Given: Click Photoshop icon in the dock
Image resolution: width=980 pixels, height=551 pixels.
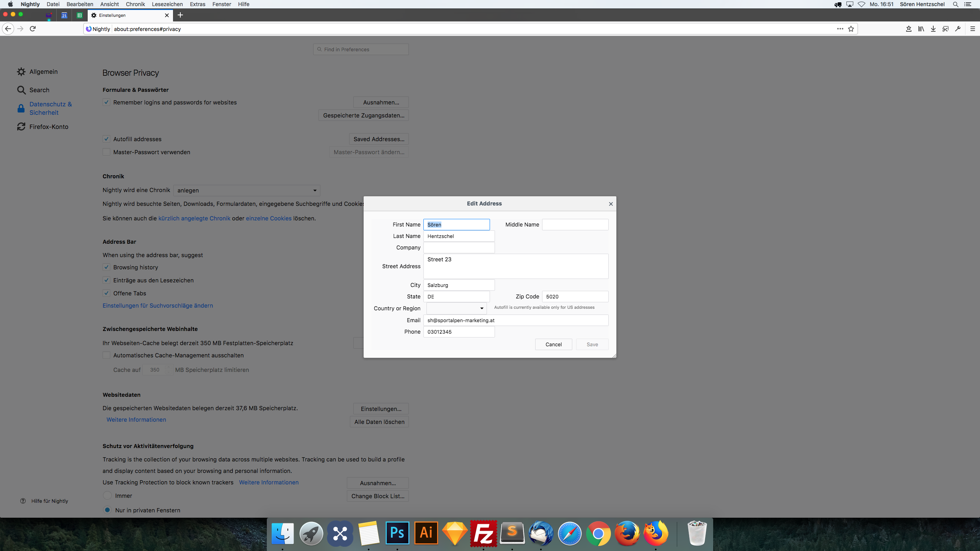Looking at the screenshot, I should coord(397,533).
